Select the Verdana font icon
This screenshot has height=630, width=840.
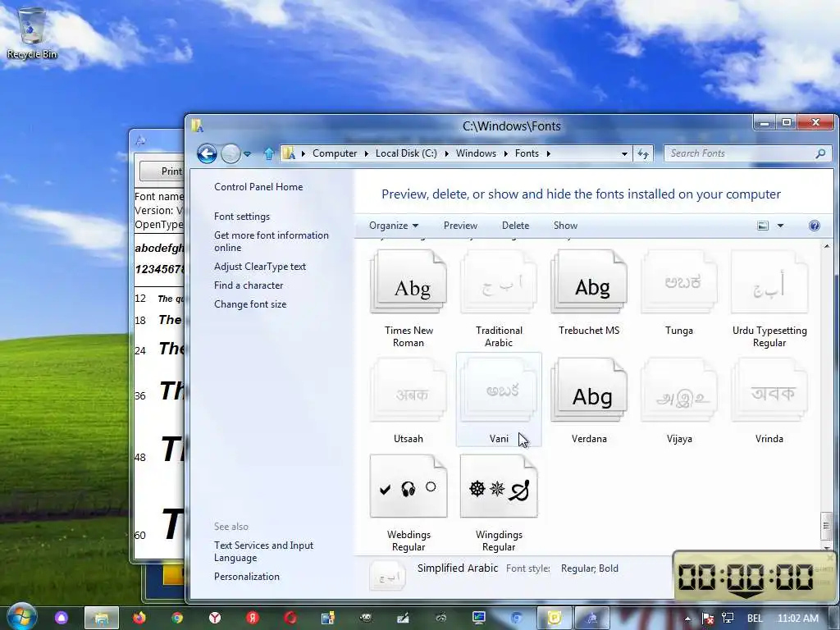[x=589, y=390]
